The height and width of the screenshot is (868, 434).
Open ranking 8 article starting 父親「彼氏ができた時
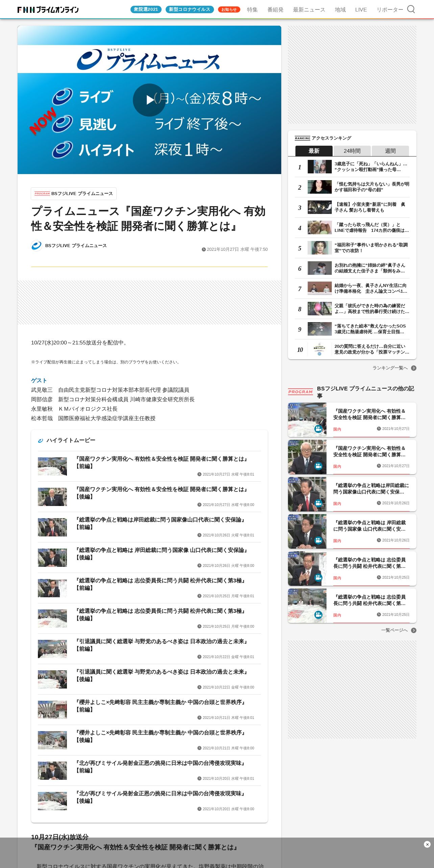(352, 309)
